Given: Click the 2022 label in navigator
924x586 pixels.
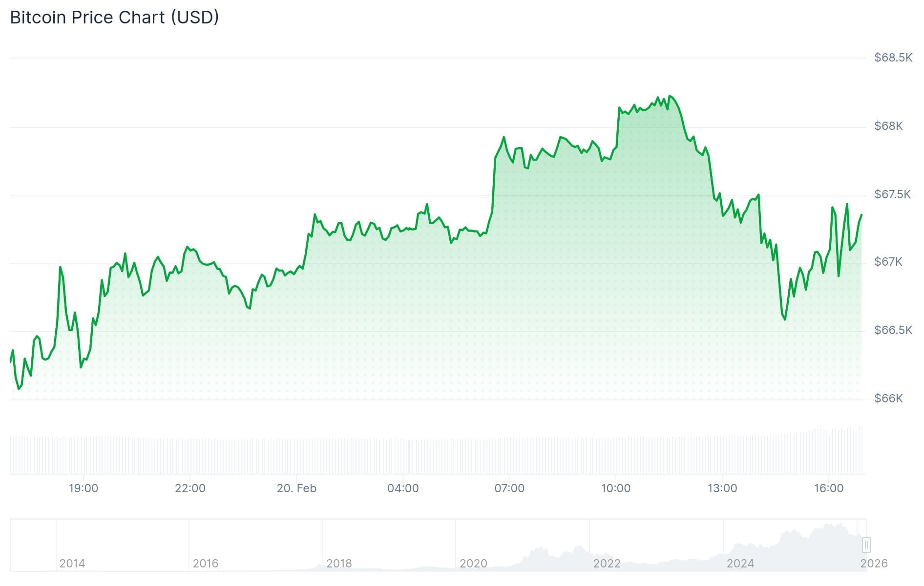Looking at the screenshot, I should pyautogui.click(x=607, y=564).
